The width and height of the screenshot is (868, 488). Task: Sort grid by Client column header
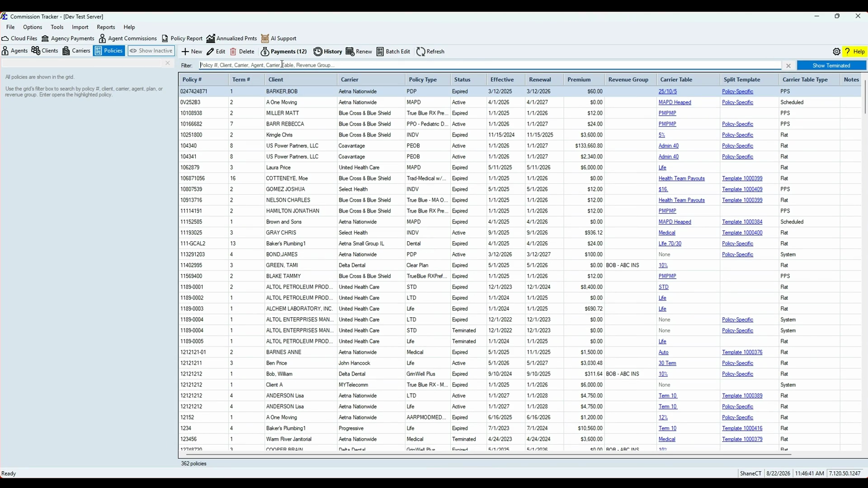click(301, 80)
